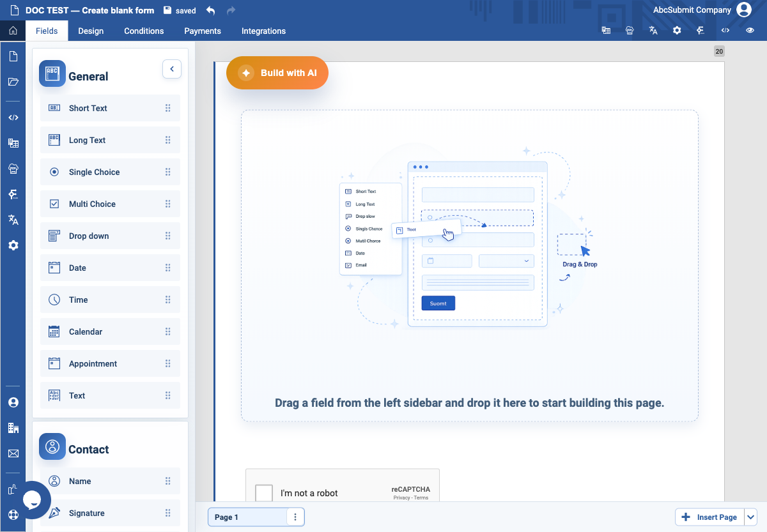The height and width of the screenshot is (532, 767).
Task: Click the Contact section header
Action: click(89, 449)
